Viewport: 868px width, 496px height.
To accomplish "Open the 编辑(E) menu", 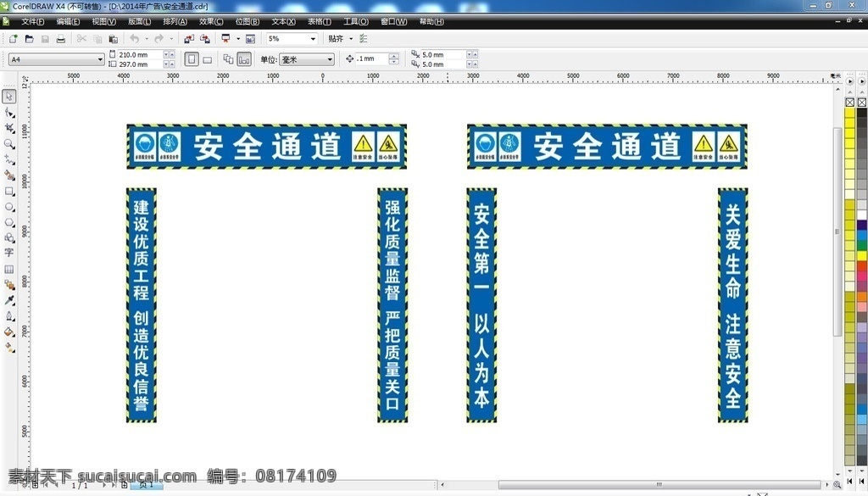I will coord(68,21).
